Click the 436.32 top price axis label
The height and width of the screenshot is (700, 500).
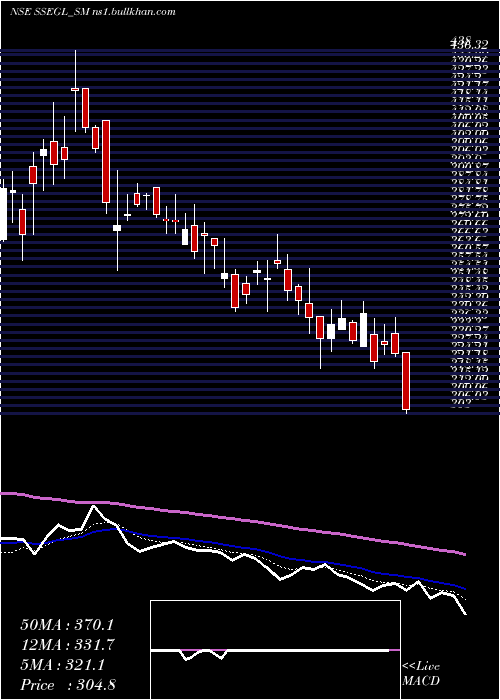click(x=469, y=45)
